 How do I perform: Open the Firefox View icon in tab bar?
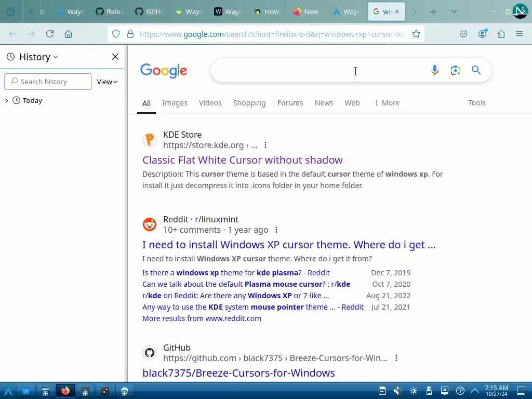(10, 12)
